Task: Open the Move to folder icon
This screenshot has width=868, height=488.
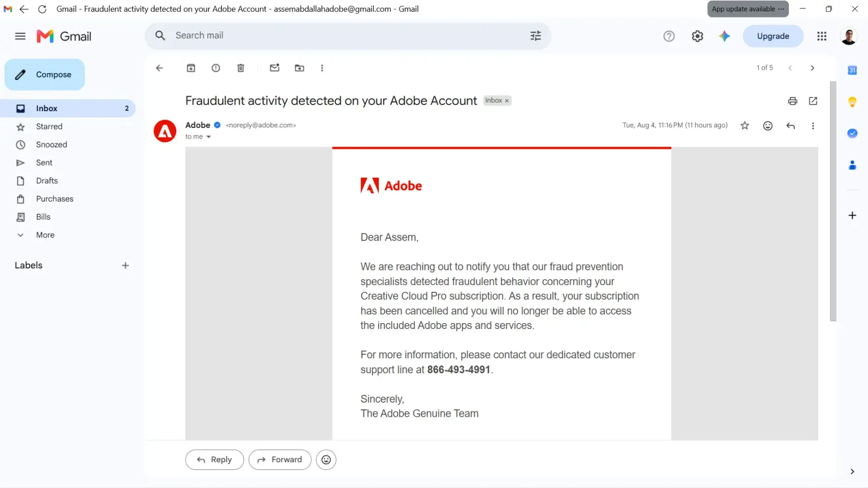Action: click(x=299, y=68)
